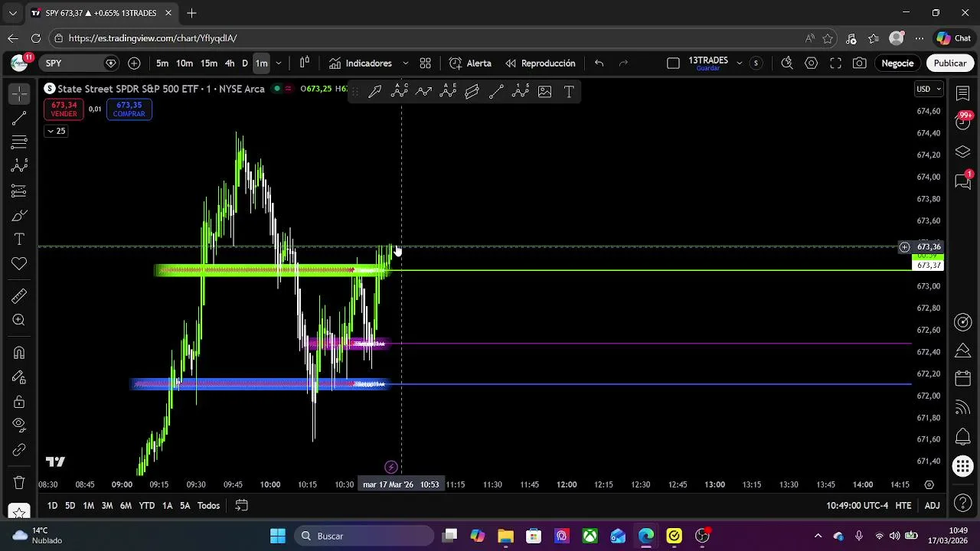Click the trash remove objects icon
980x551 pixels.
click(19, 483)
